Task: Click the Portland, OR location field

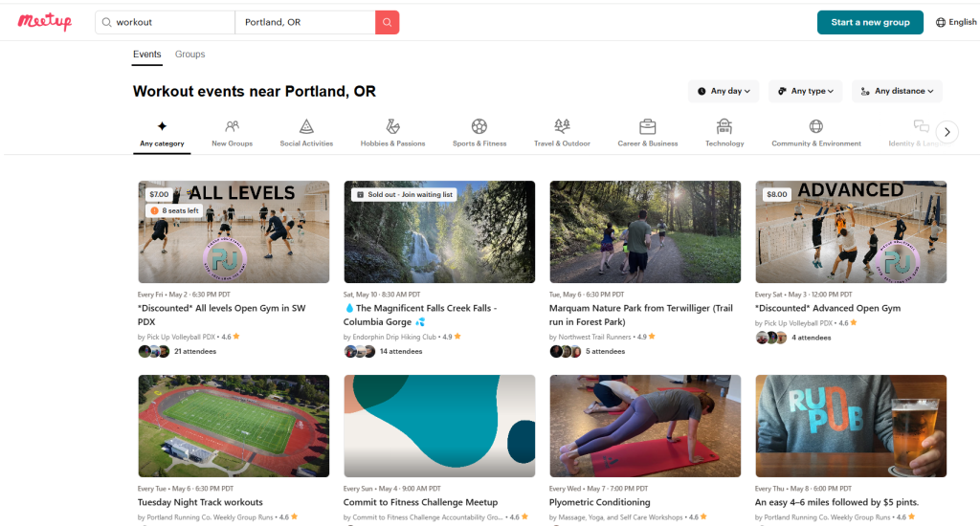Action: [x=304, y=22]
